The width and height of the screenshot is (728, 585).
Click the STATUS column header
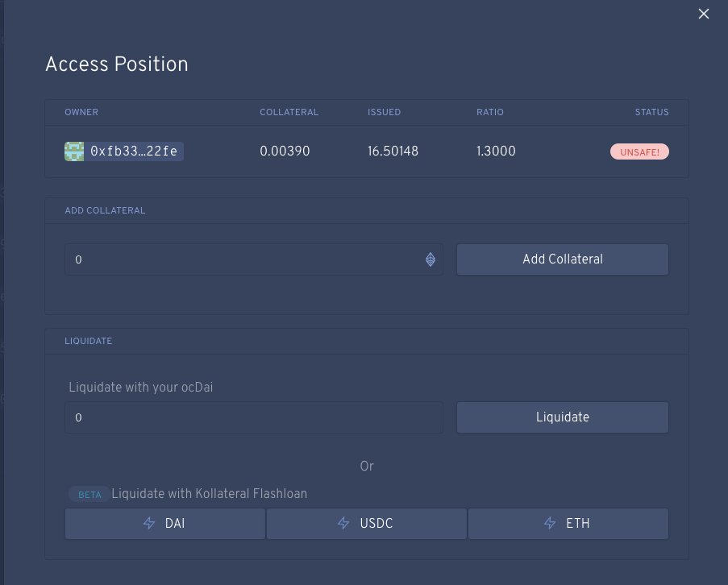pos(652,112)
